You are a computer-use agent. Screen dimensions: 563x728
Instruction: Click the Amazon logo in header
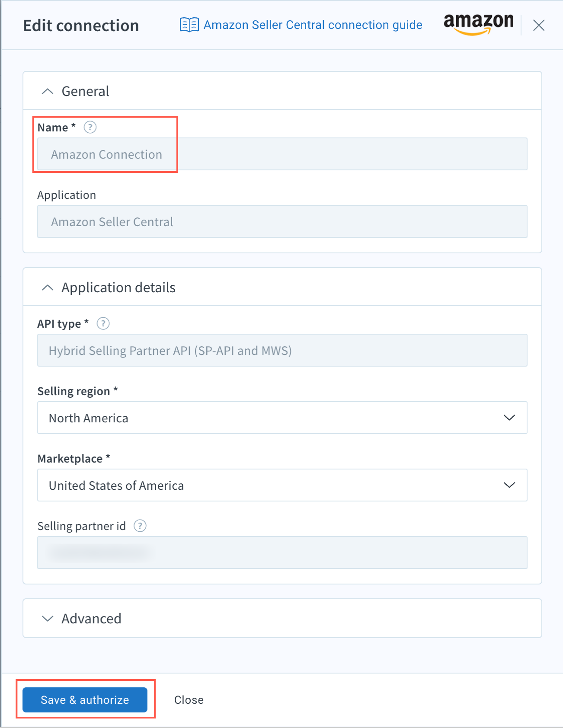point(479,24)
